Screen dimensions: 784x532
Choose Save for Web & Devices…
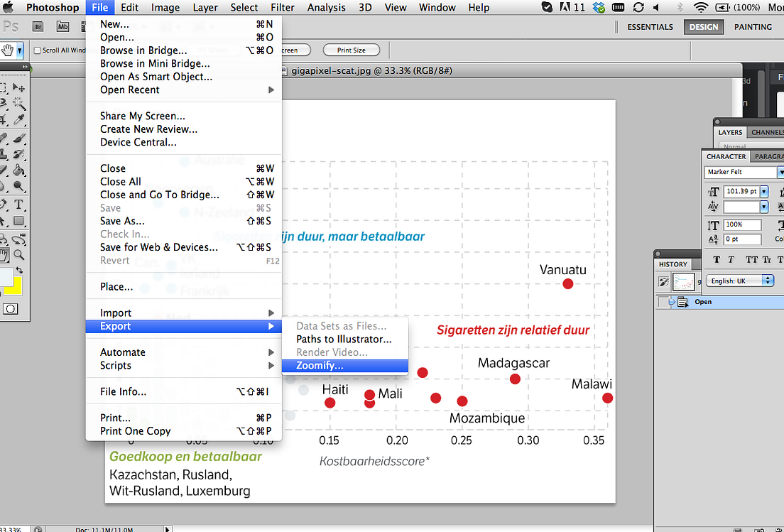[184, 247]
